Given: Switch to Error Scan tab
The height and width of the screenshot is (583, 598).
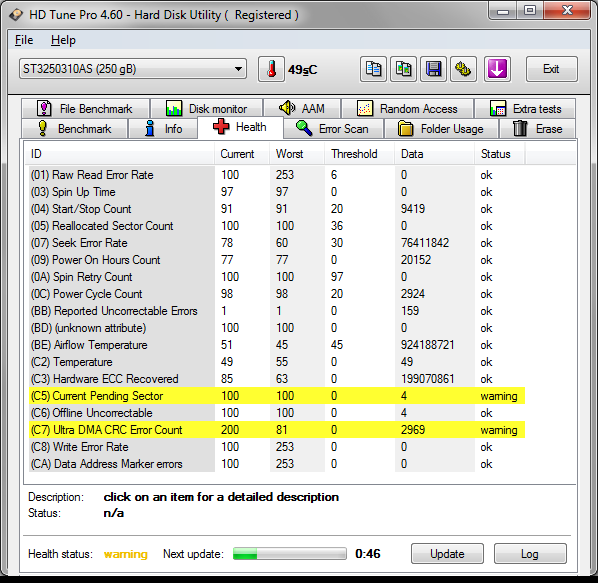Looking at the screenshot, I should [x=333, y=128].
